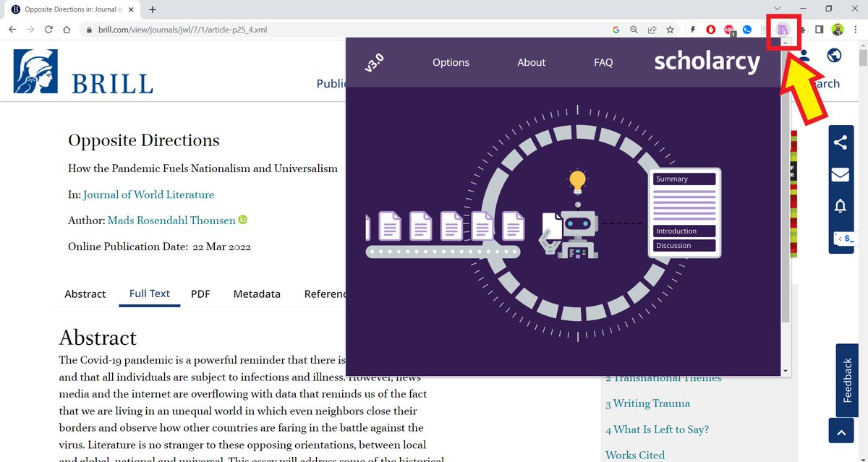The height and width of the screenshot is (462, 868).
Task: Open tab search chevron in title bar
Action: tap(777, 9)
